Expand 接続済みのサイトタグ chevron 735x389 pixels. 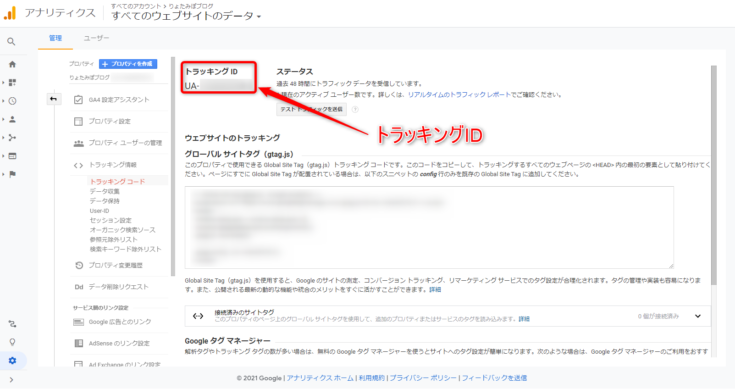(698, 316)
